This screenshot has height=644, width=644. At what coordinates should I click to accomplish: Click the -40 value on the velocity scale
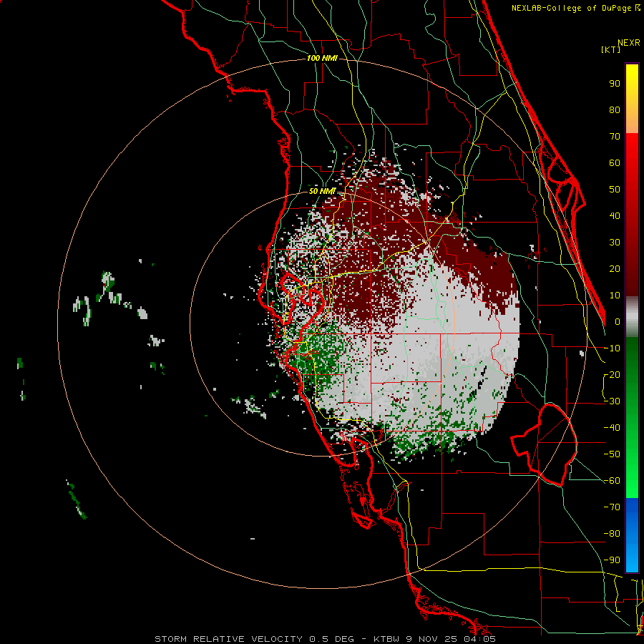pos(612,428)
